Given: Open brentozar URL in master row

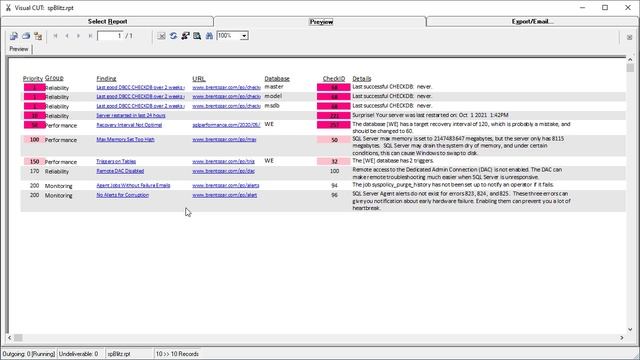Looking at the screenshot, I should pos(226,87).
